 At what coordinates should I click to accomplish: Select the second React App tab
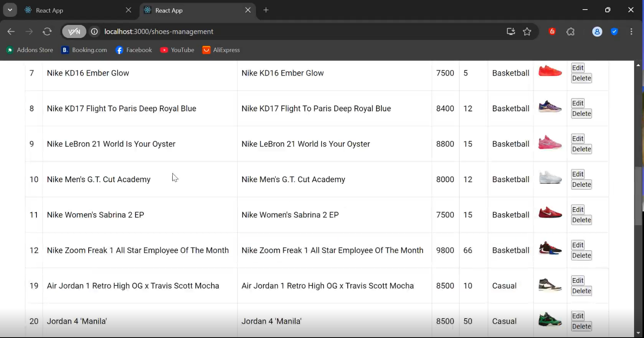pos(198,10)
